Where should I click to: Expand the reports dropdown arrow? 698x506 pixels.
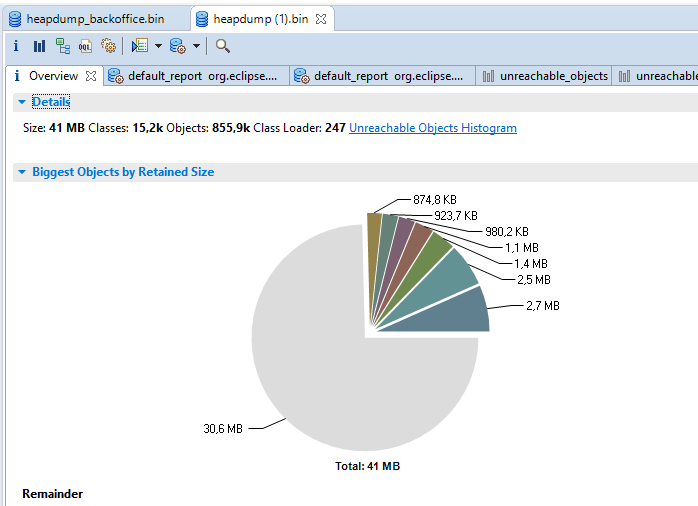tap(158, 46)
